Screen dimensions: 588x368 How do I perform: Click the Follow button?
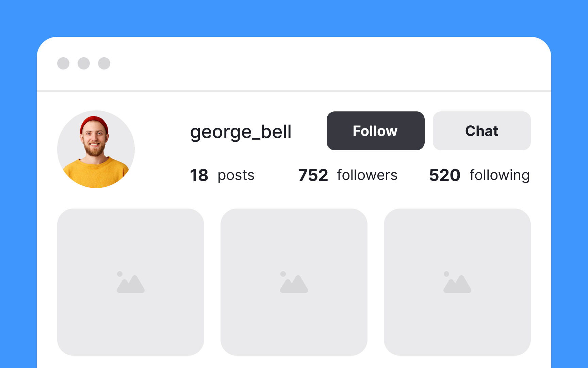click(375, 131)
